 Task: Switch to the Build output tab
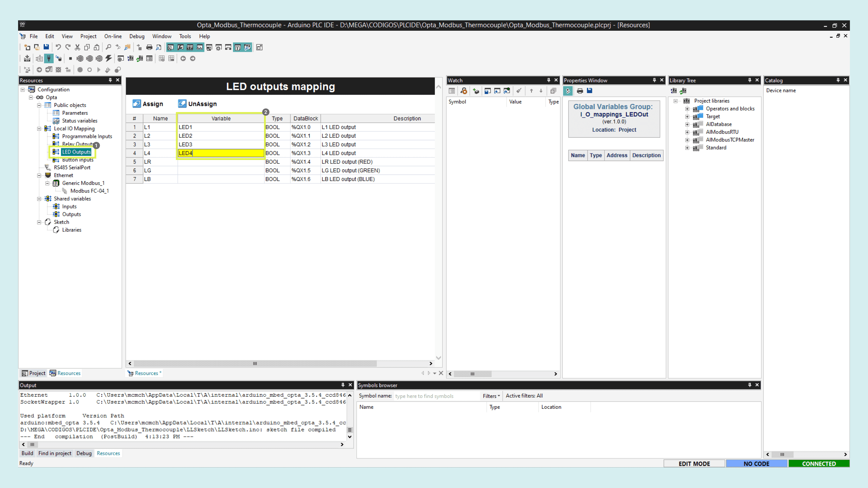pos(27,453)
